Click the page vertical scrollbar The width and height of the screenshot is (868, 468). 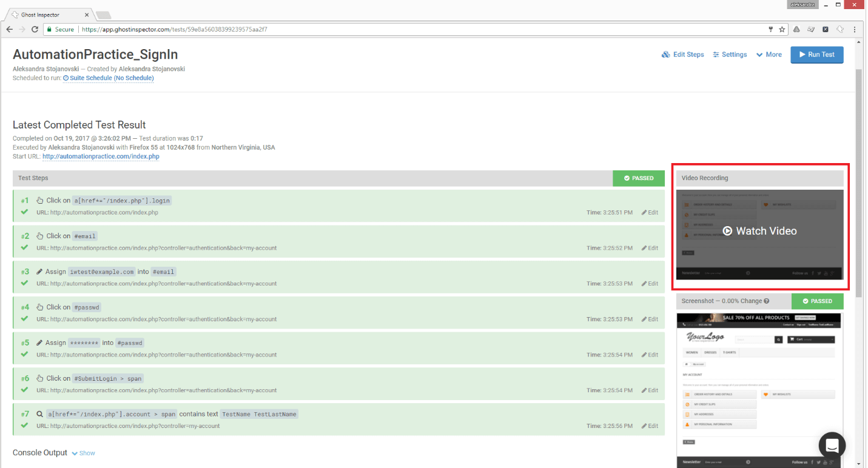tap(859, 182)
